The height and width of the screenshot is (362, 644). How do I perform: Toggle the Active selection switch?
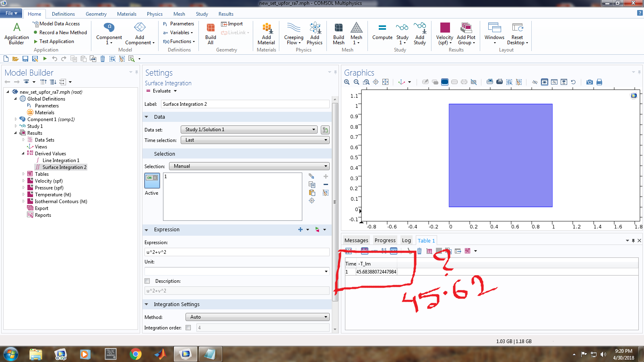152,181
